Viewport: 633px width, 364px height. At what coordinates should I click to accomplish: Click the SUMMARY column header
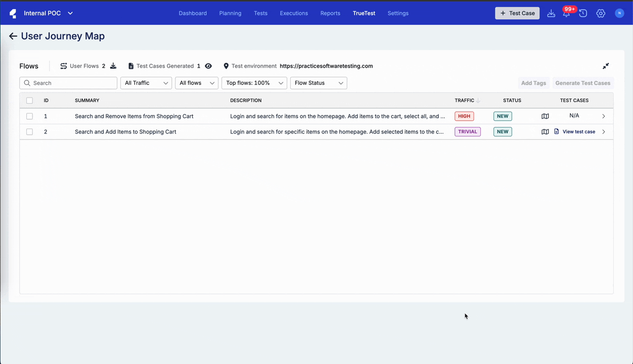click(x=87, y=101)
